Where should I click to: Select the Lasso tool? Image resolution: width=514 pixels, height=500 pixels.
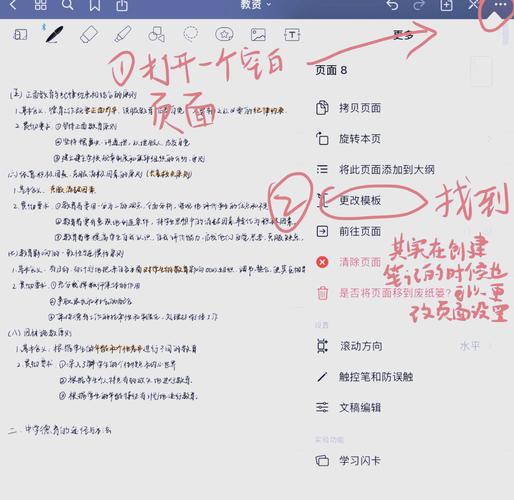pyautogui.click(x=191, y=34)
